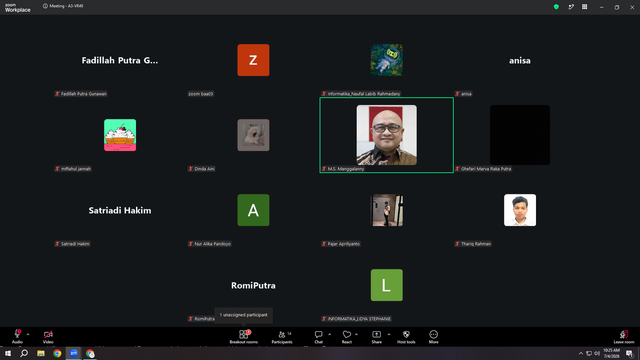The image size is (640, 360).
Task: Open the Participants list
Action: pos(282,337)
